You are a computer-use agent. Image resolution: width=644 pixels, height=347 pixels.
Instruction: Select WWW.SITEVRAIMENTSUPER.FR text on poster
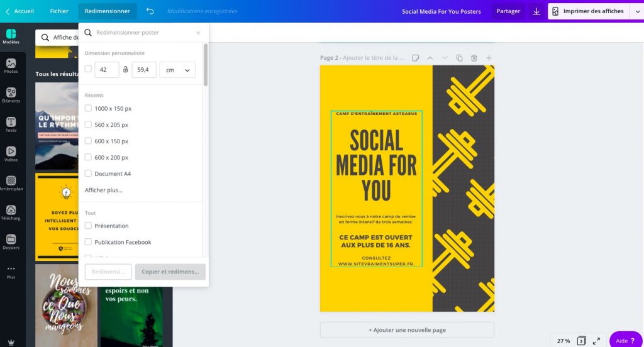(376, 263)
